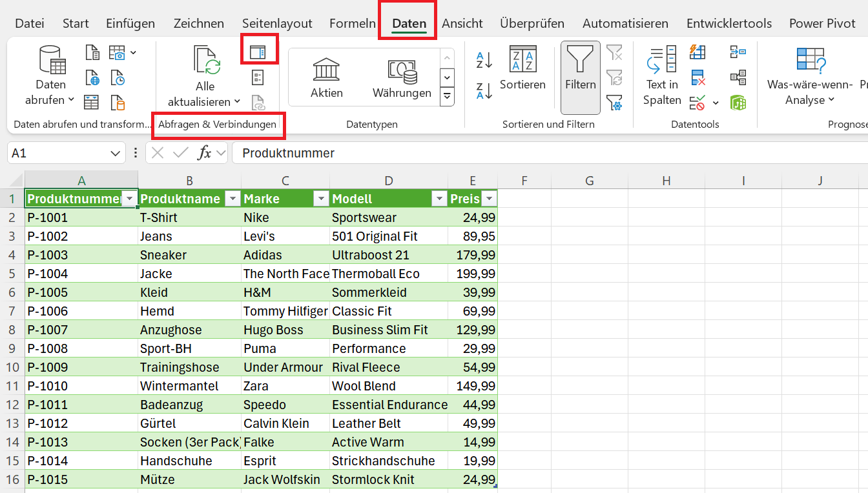Screen dimensions: 868x493
Task: Sort descending Z to A
Action: 484,90
